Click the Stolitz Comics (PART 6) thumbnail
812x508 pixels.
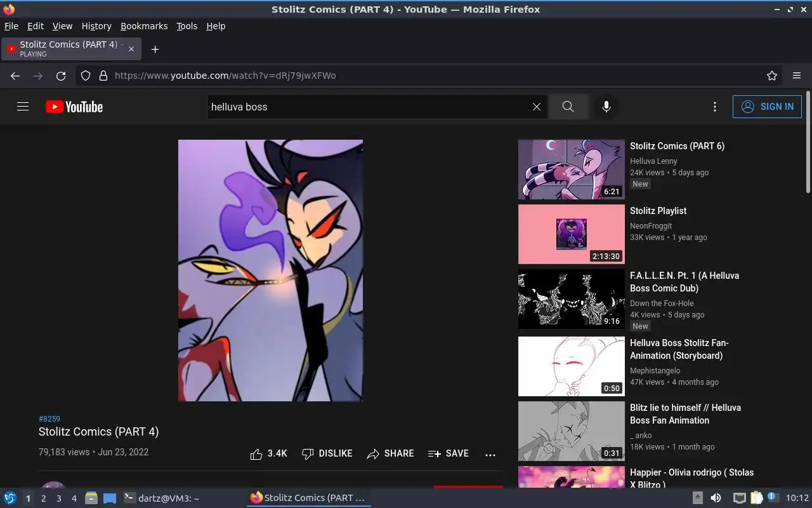click(x=572, y=170)
